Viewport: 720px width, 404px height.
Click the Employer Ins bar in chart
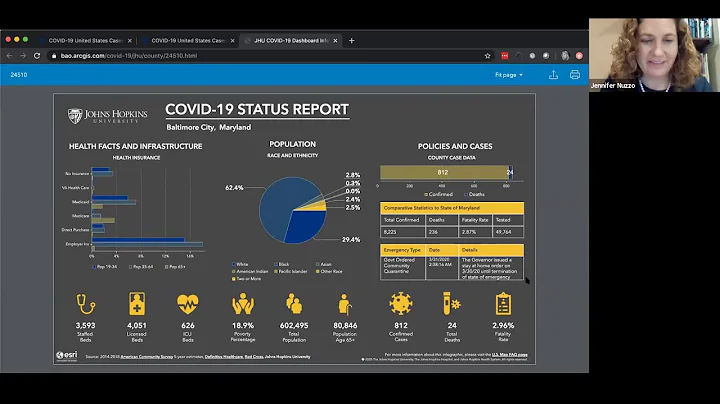(x=147, y=244)
